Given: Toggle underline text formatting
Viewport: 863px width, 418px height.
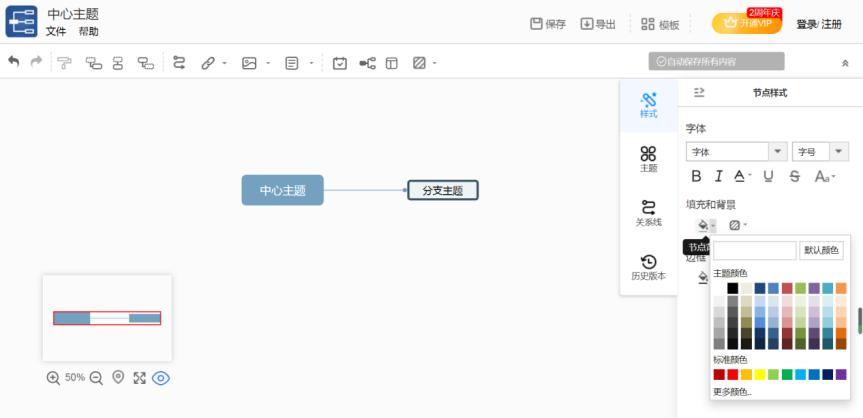Looking at the screenshot, I should [768, 176].
